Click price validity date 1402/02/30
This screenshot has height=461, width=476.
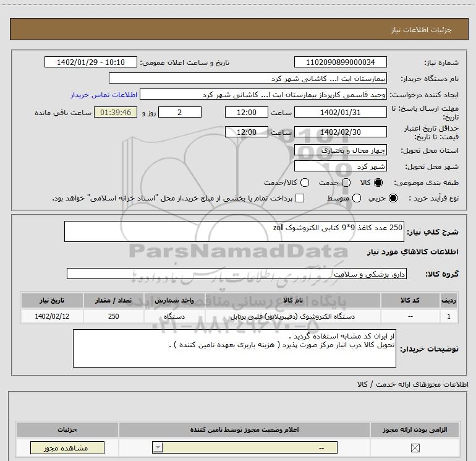point(340,132)
